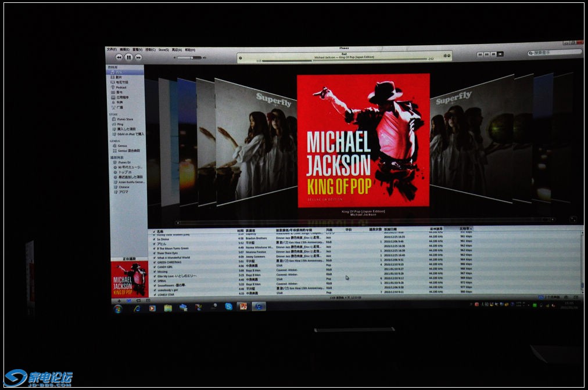This screenshot has width=588, height=390.
Task: Switch to grid view
Action: pos(493,55)
